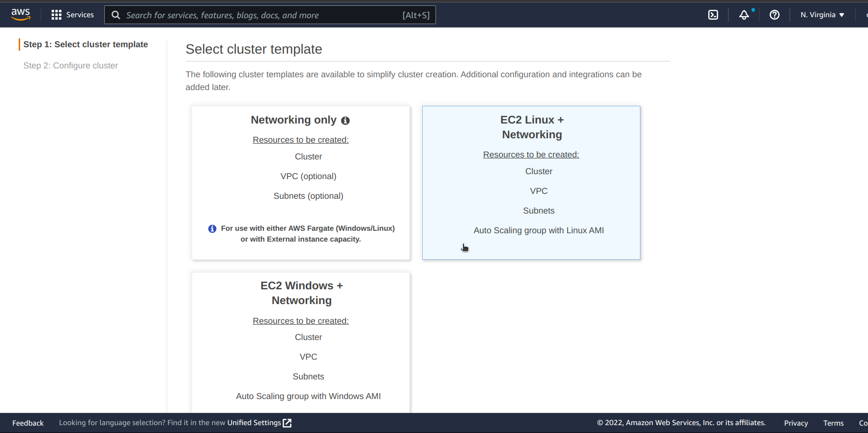Image resolution: width=868 pixels, height=433 pixels.
Task: Click the Feedback button in footer
Action: point(28,423)
